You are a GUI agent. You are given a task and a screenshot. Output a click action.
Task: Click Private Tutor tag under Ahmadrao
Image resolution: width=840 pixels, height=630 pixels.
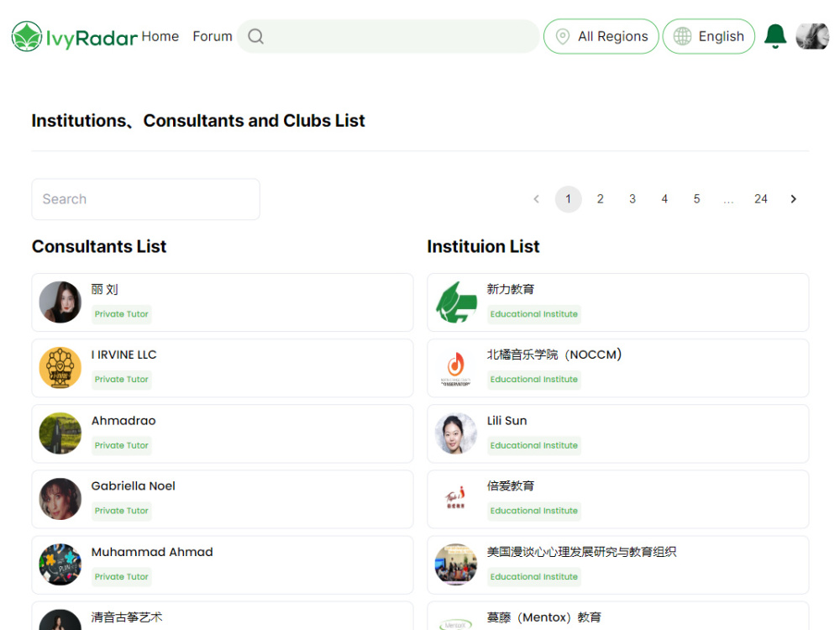tap(122, 445)
